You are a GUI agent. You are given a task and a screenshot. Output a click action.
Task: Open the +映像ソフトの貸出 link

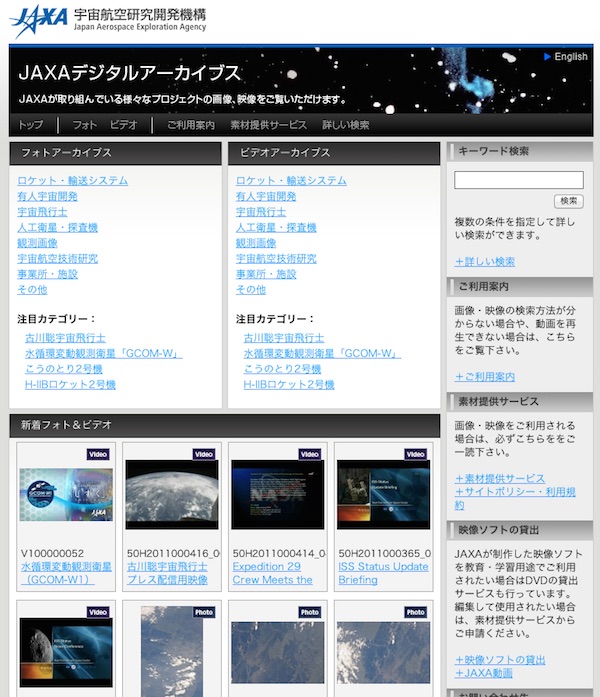[x=500, y=660]
